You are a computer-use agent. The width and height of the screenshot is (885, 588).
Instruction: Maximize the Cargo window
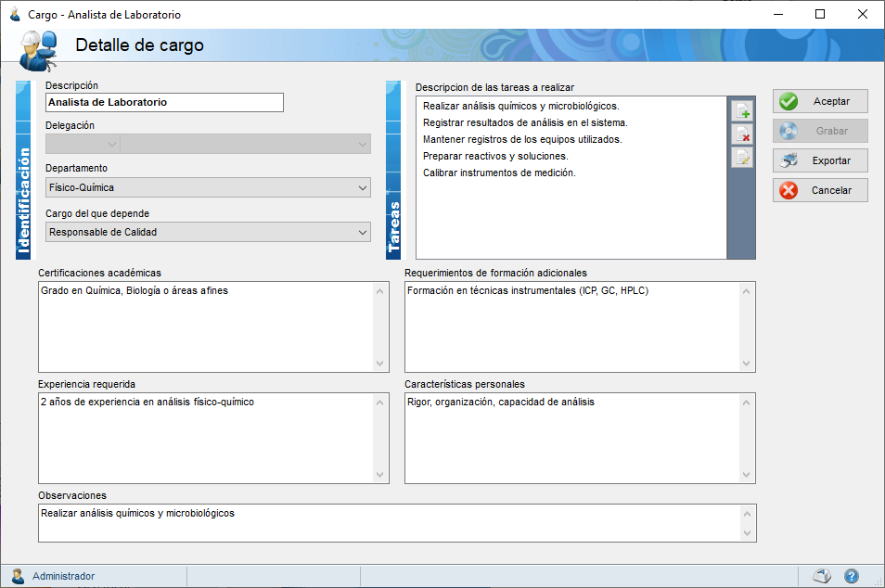(820, 15)
